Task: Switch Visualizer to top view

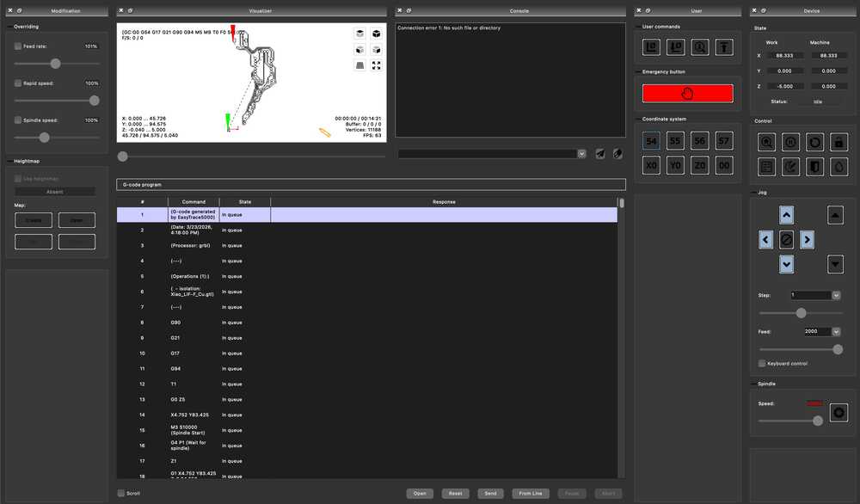Action: (x=359, y=34)
